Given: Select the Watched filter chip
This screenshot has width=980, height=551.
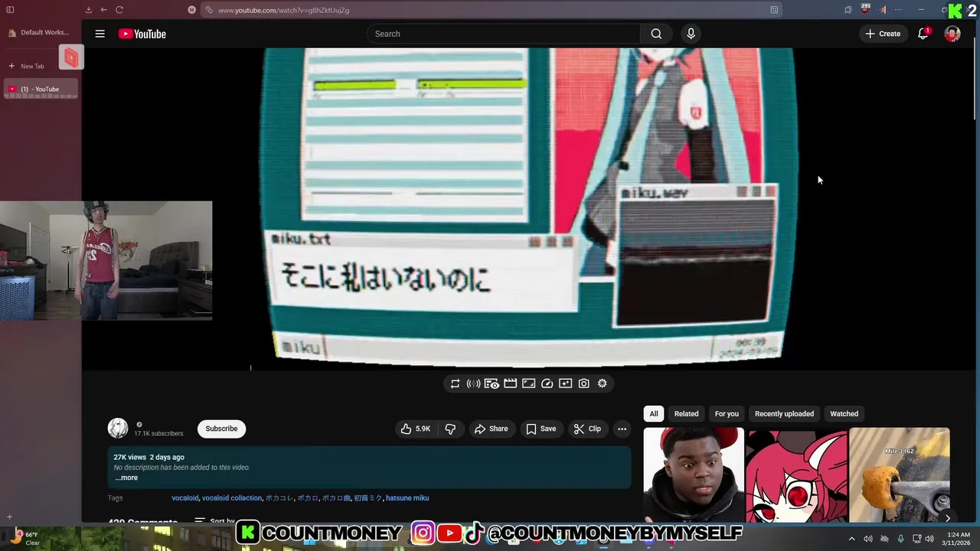Looking at the screenshot, I should [x=844, y=414].
